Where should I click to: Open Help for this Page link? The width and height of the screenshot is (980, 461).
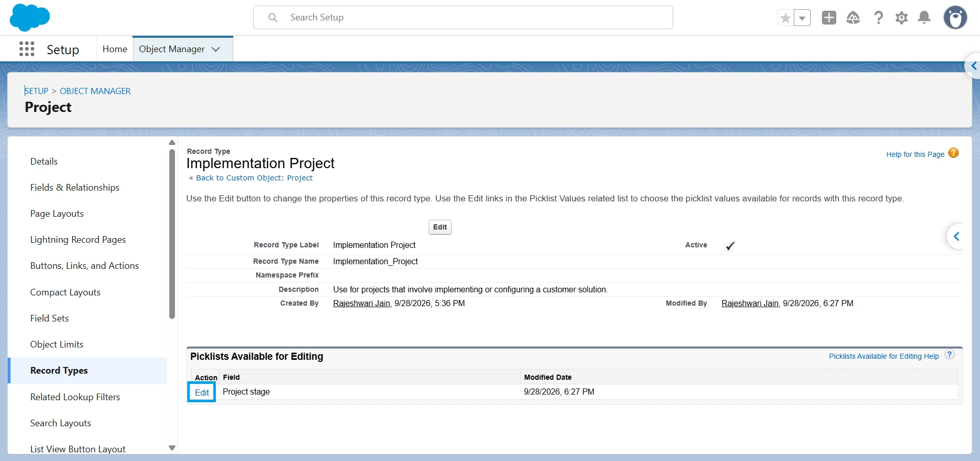pos(915,154)
